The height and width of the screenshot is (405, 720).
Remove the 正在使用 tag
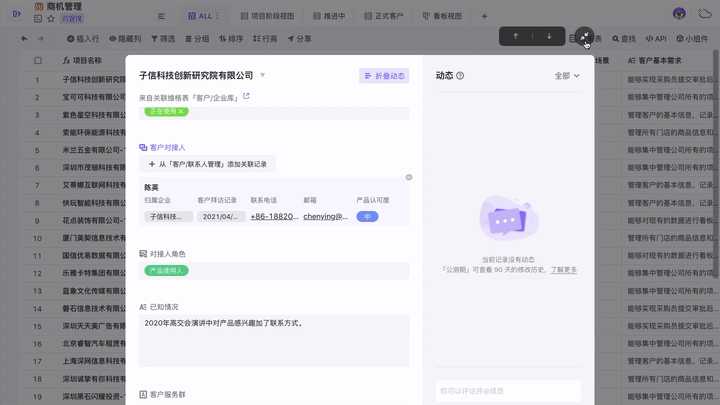pos(181,111)
